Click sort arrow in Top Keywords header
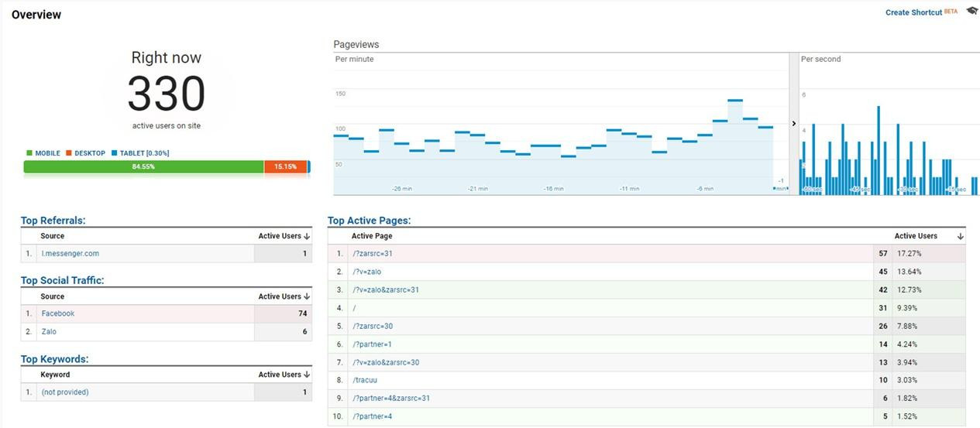Image resolution: width=980 pixels, height=428 pixels. coord(308,375)
